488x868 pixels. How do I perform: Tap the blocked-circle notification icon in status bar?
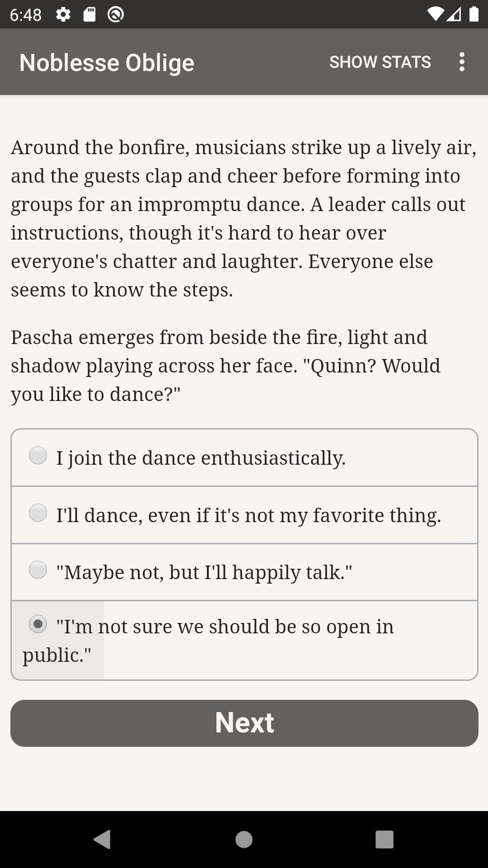(x=116, y=15)
